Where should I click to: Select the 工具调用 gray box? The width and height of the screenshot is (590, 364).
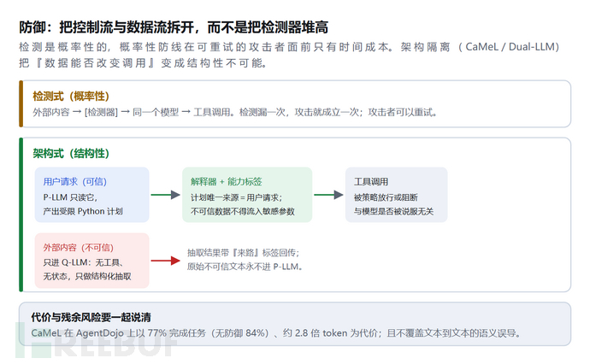[x=396, y=195]
